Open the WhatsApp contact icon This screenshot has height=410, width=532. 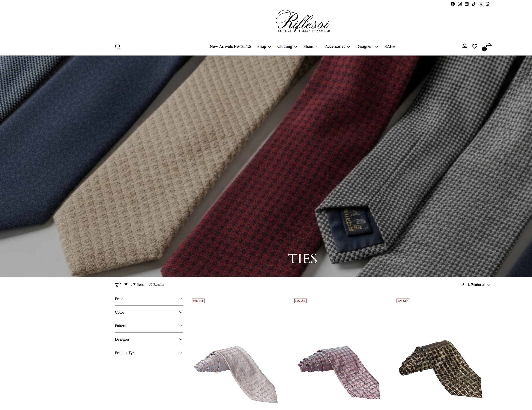[488, 4]
